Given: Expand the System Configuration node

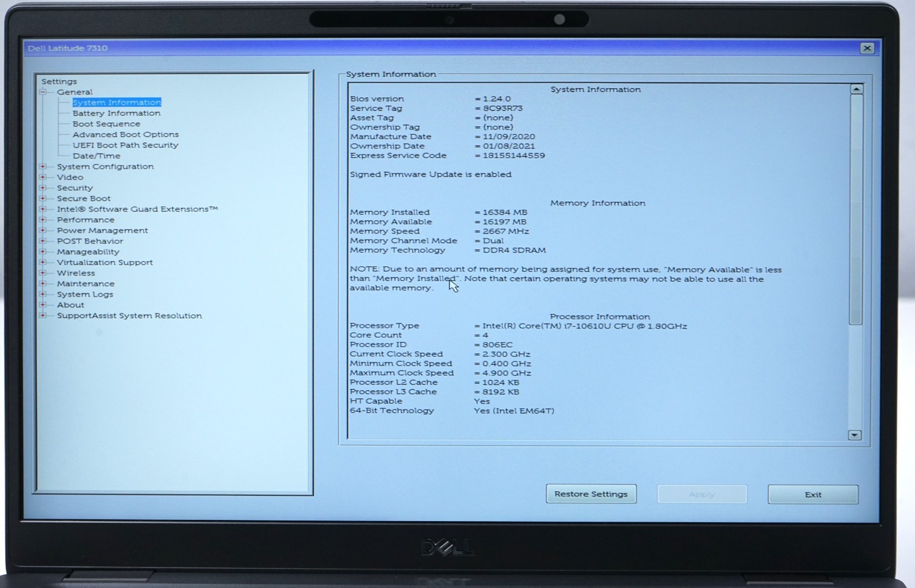Looking at the screenshot, I should coord(43,166).
